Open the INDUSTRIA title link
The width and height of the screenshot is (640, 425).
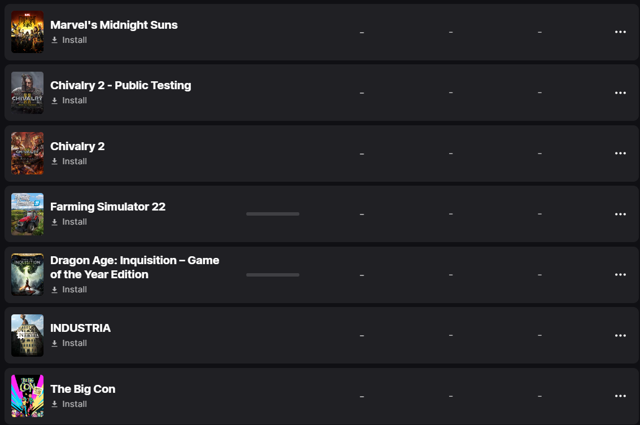tap(80, 328)
